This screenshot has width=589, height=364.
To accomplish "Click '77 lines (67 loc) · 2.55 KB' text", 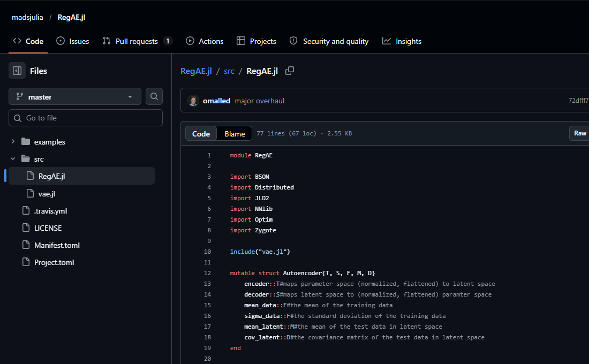I will (304, 133).
